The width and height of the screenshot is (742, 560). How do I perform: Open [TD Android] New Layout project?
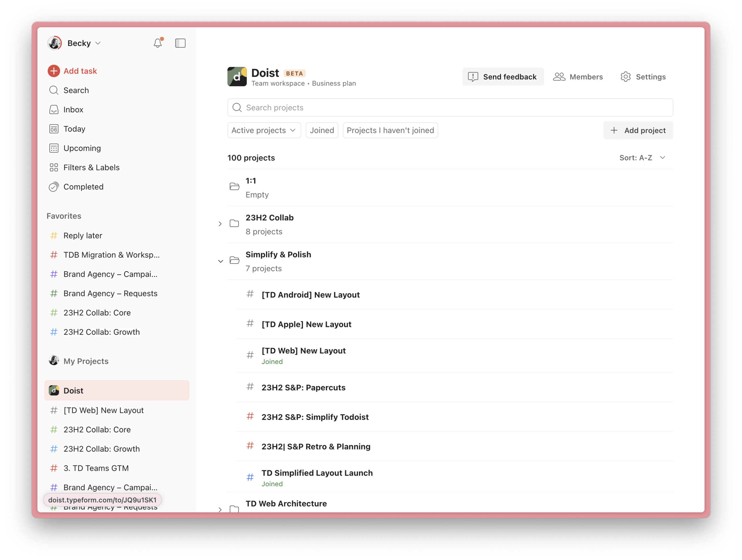pyautogui.click(x=310, y=295)
